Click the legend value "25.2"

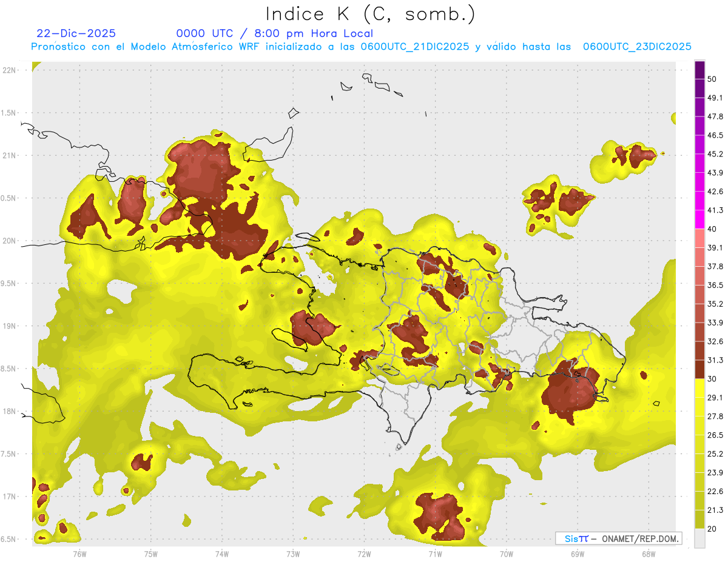[x=715, y=454]
